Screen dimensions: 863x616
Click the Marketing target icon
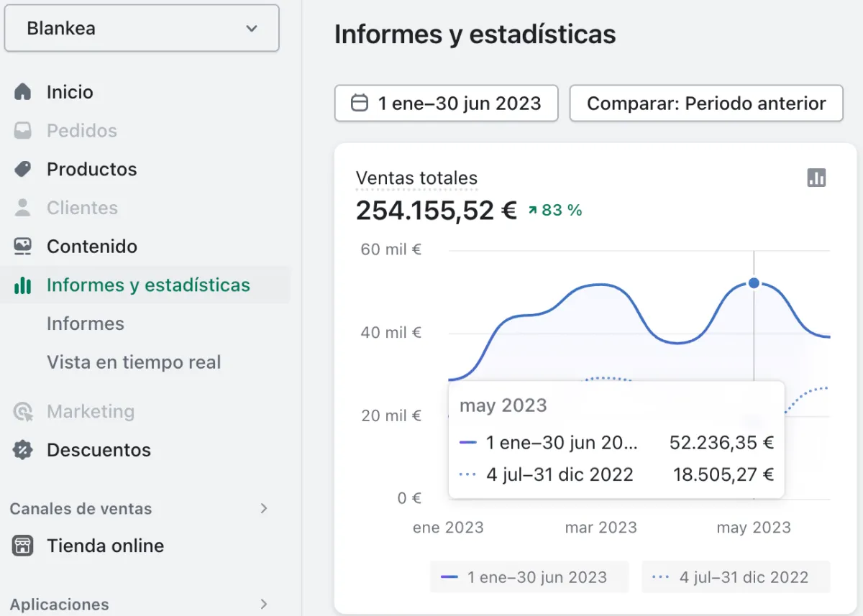pos(23,412)
